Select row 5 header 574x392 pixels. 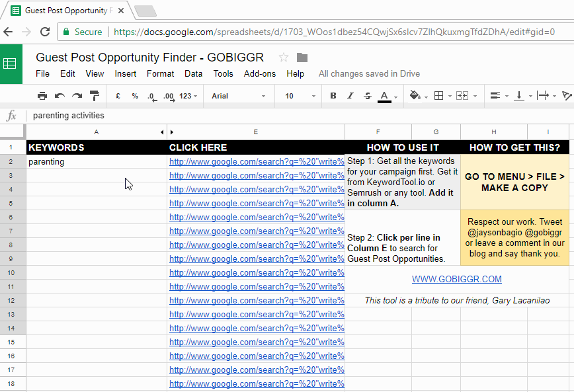coord(11,203)
